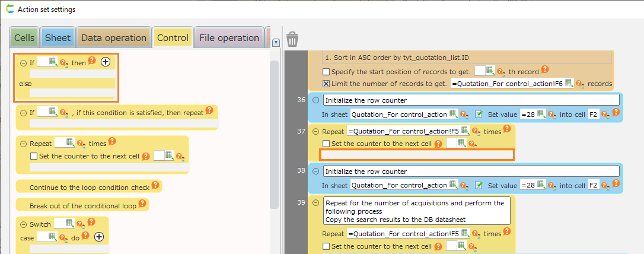The width and height of the screenshot is (644, 254).
Task: Click cell picker icon in palette If-then field
Action: [52, 62]
